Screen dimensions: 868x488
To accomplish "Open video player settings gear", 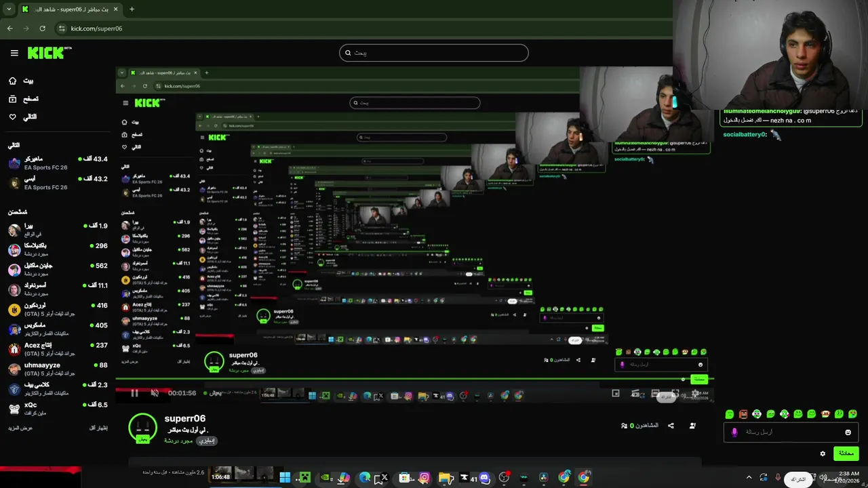I will pyautogui.click(x=695, y=393).
